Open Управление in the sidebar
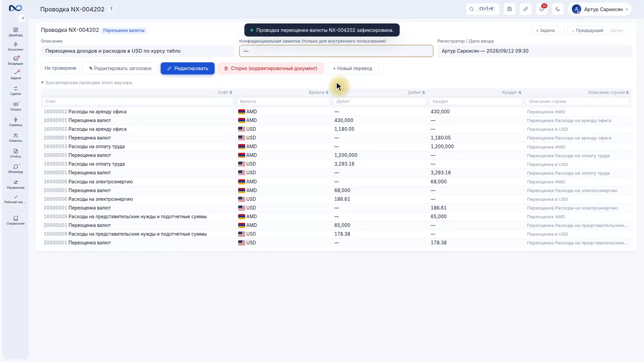This screenshot has width=644, height=362. (15, 184)
